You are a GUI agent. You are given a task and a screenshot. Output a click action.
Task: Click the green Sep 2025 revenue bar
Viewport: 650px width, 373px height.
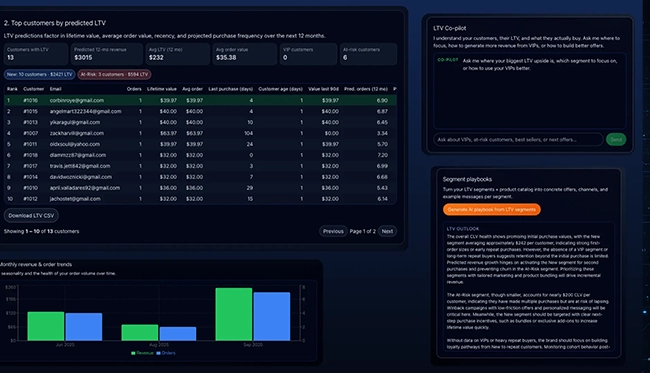pos(234,314)
